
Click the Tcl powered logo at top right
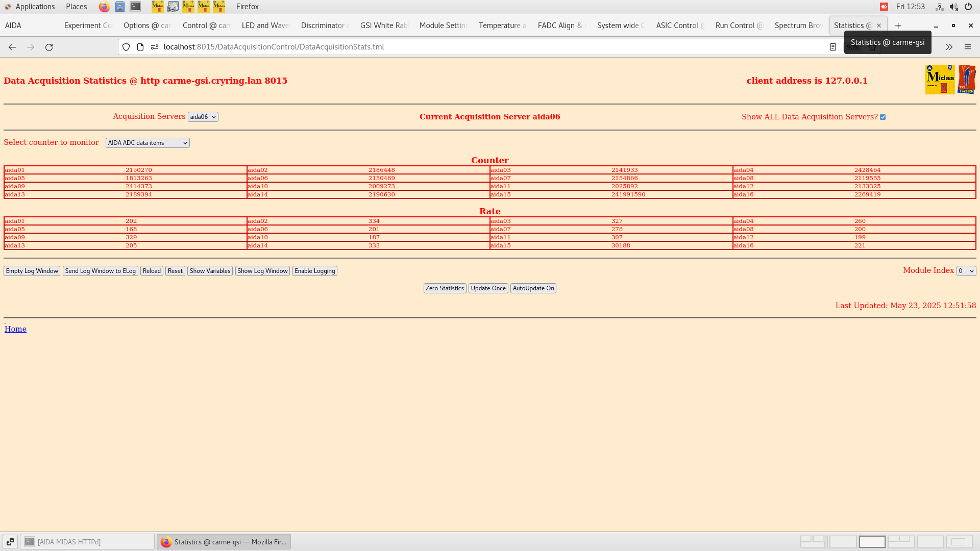pyautogui.click(x=967, y=79)
